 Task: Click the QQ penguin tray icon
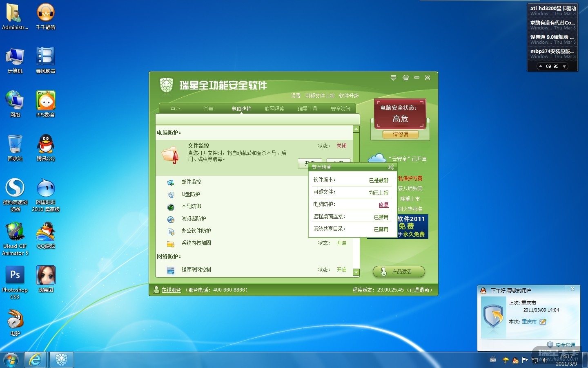(x=515, y=360)
